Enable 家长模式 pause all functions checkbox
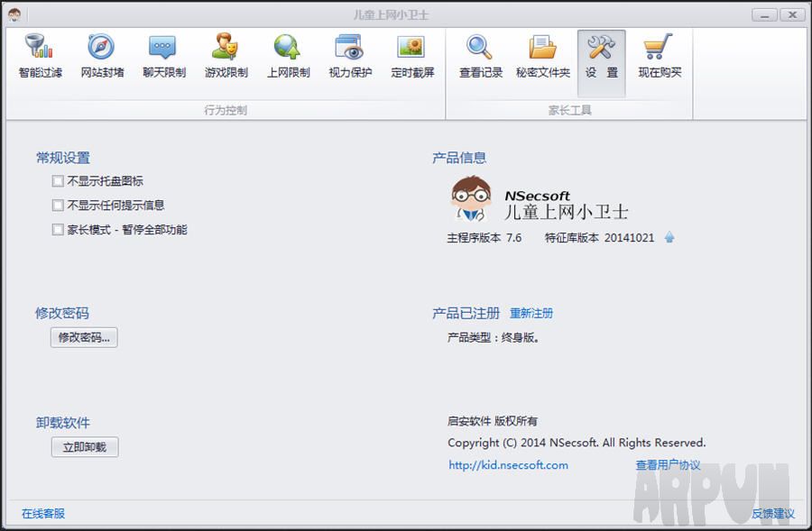This screenshot has width=812, height=531. click(x=59, y=230)
